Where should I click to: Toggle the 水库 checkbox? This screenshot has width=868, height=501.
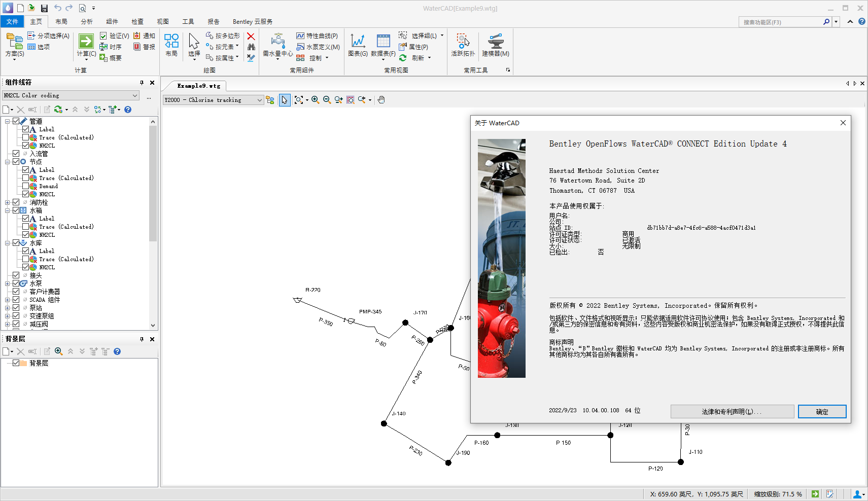pos(16,243)
